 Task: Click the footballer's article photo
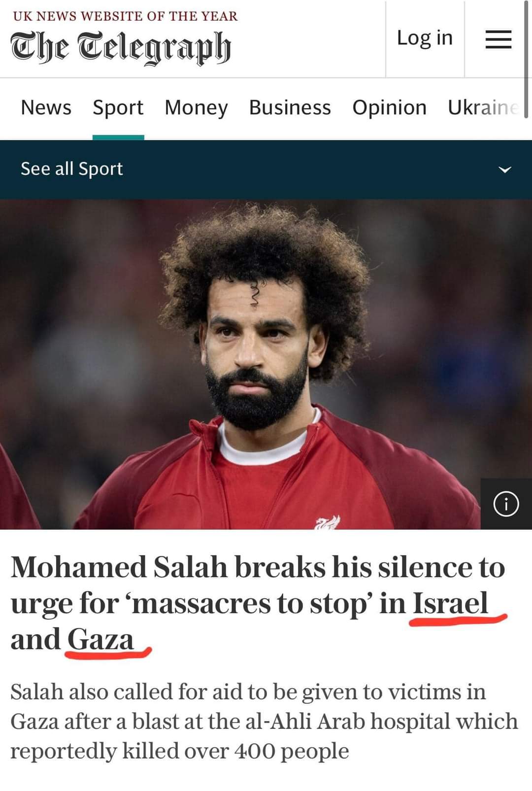pyautogui.click(x=266, y=364)
